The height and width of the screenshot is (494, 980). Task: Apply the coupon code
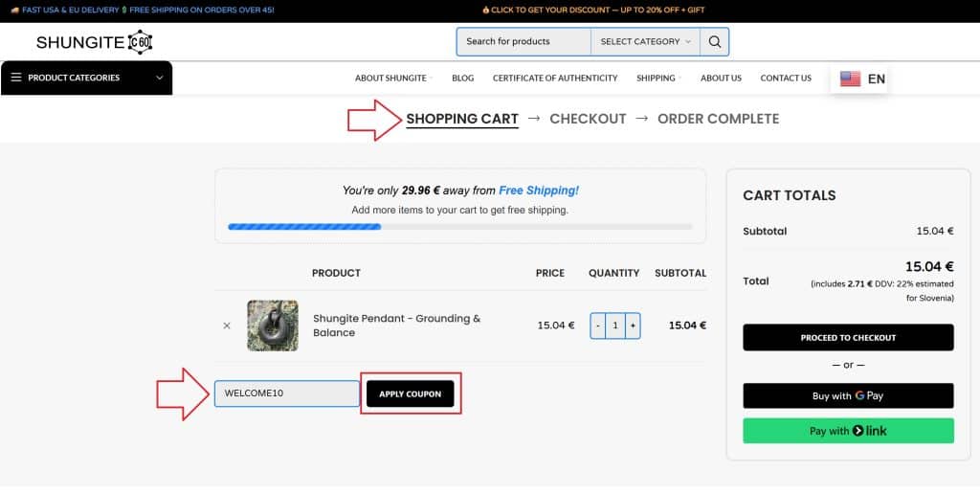click(x=410, y=393)
